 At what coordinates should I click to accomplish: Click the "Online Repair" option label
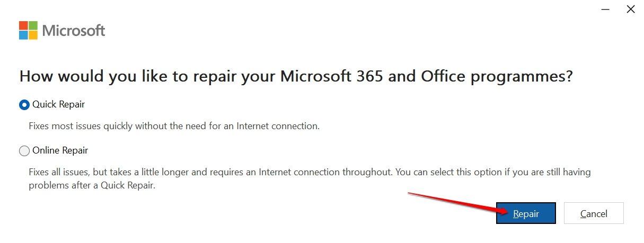click(x=60, y=151)
